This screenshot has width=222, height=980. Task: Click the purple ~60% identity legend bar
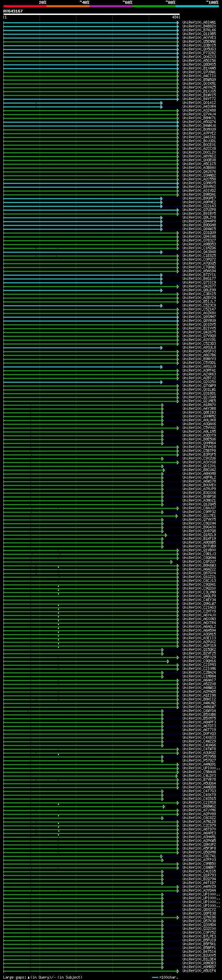(x=111, y=6)
